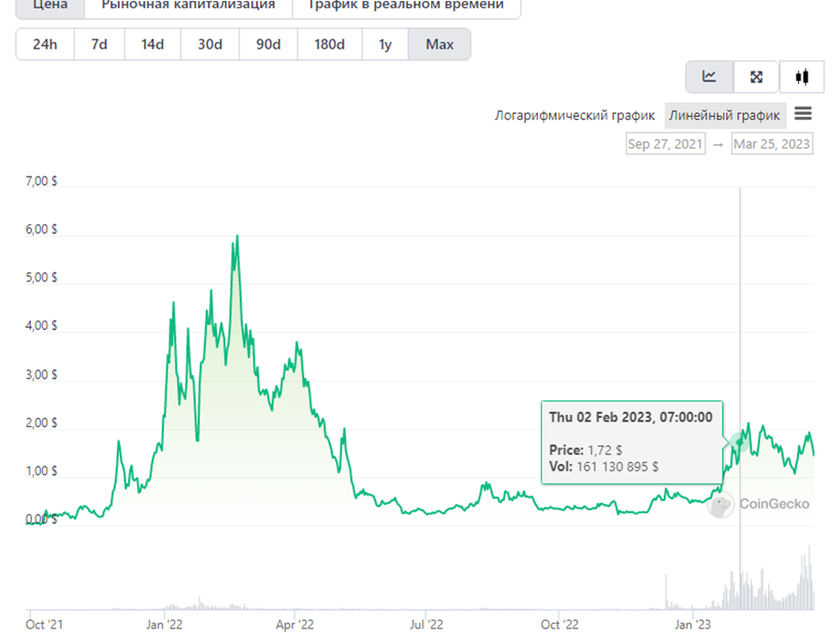Select the 180d time range
Image resolution: width=840 pixels, height=633 pixels.
tap(329, 45)
